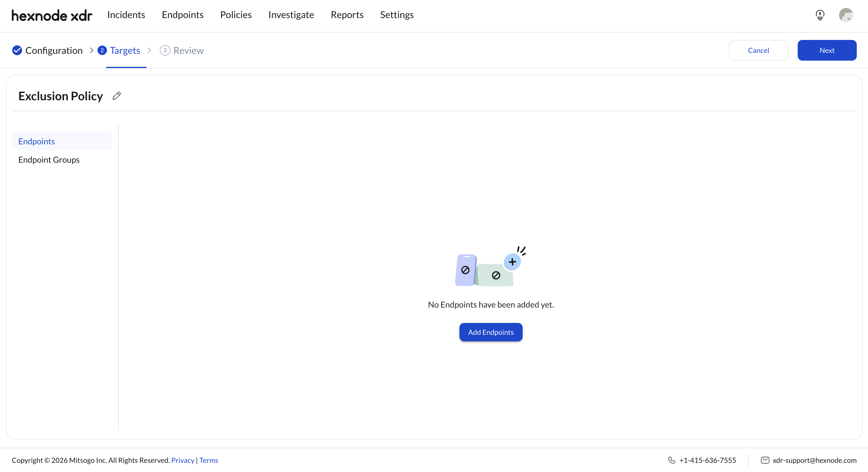Click the phone icon in the footer

pyautogui.click(x=672, y=460)
